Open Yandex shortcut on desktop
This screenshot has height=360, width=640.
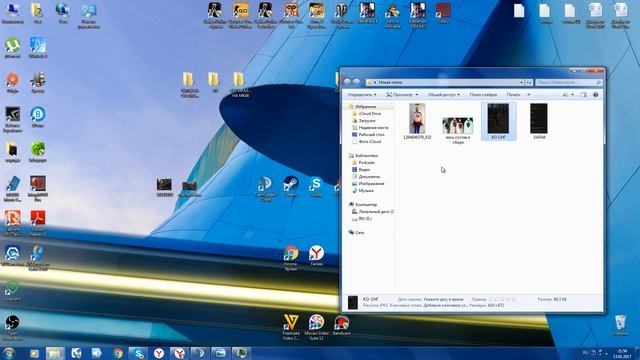coord(316,256)
